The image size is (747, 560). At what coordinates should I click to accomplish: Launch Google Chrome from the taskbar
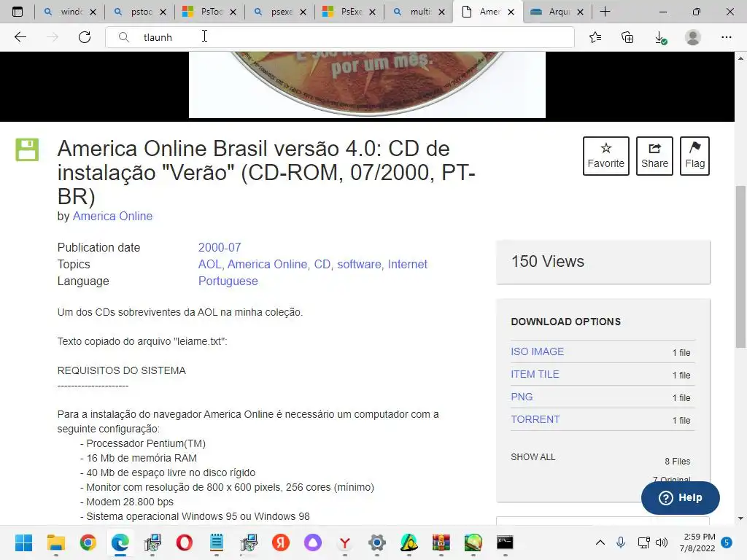tap(88, 542)
